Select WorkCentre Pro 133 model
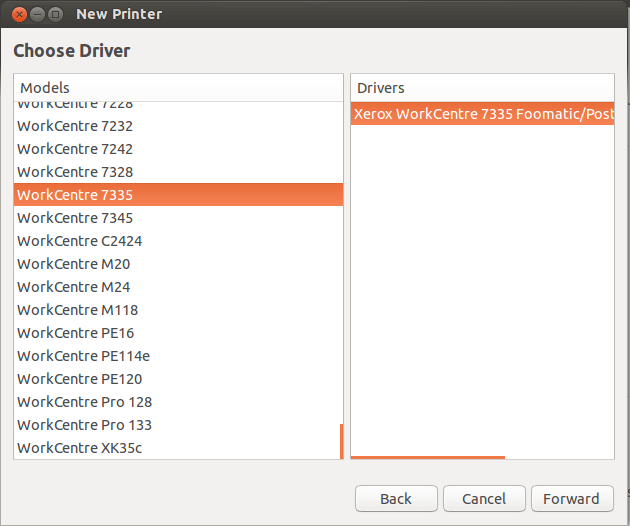Screen dimensions: 630x526 tap(178, 425)
